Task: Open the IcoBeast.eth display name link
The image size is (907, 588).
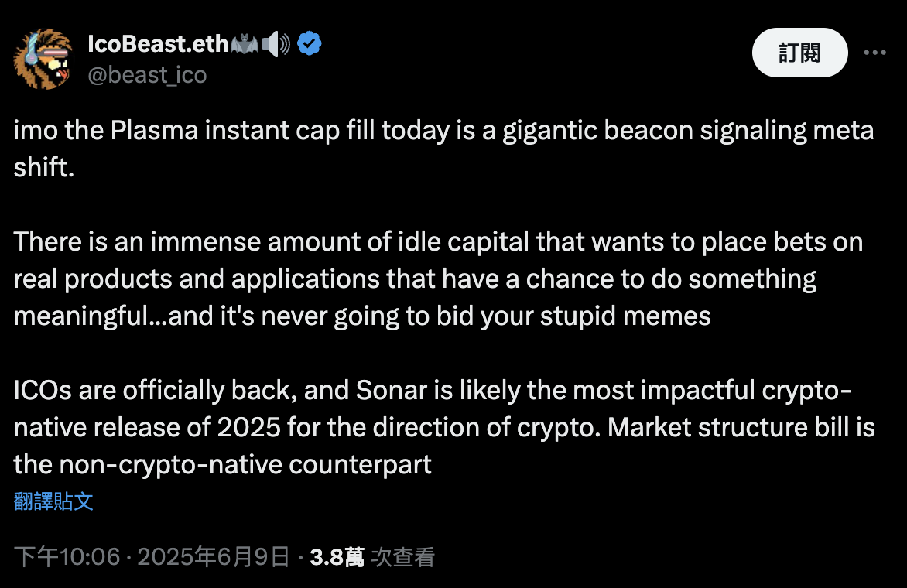Action: click(x=159, y=45)
